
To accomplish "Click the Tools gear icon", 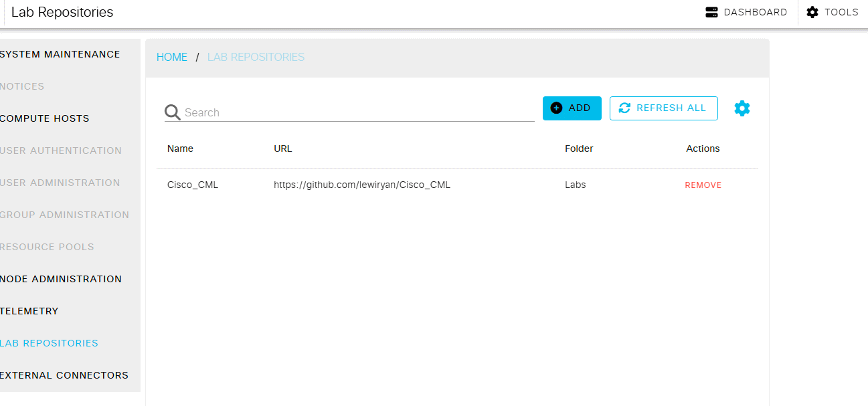I will click(x=812, y=12).
